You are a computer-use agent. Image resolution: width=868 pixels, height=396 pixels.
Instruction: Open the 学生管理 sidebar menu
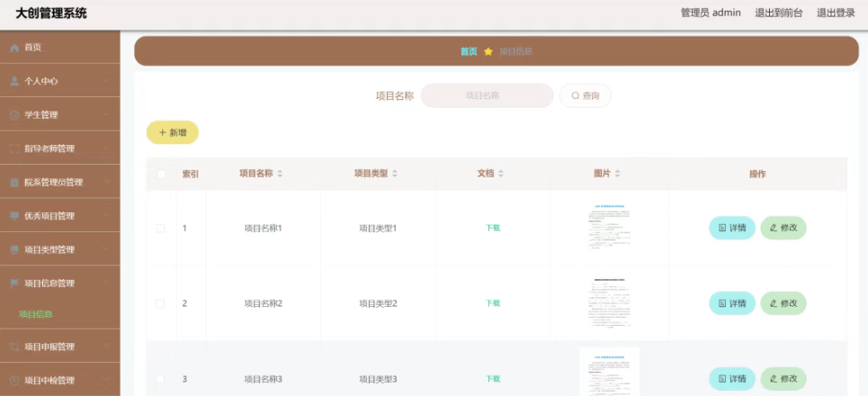click(x=59, y=115)
